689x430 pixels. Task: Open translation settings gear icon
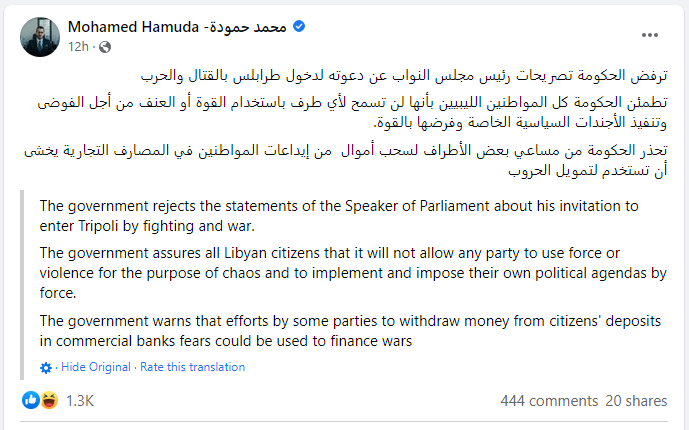[46, 367]
